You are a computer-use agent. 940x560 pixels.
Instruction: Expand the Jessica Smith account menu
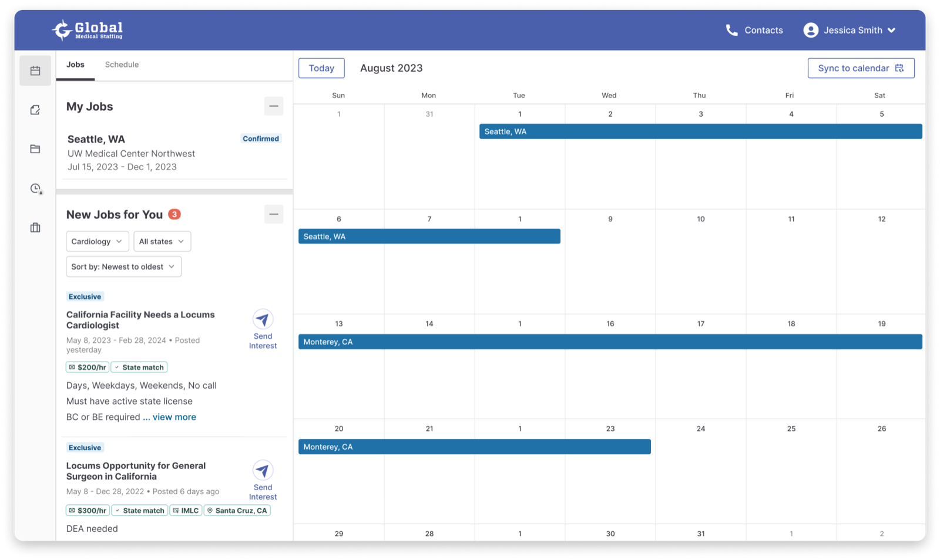[x=850, y=30]
